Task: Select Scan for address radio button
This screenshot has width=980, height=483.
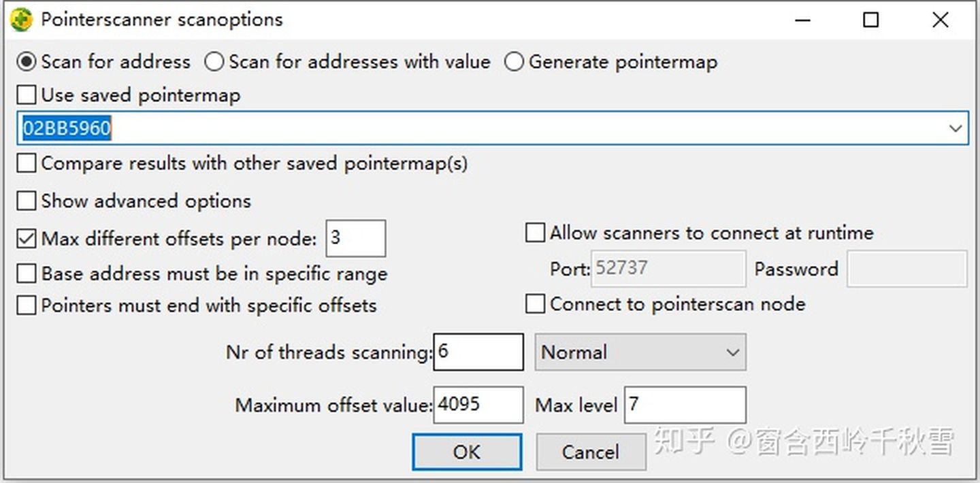Action: 27,62
